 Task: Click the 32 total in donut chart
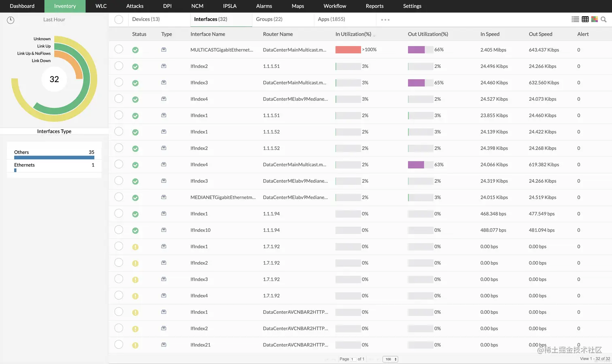[54, 79]
